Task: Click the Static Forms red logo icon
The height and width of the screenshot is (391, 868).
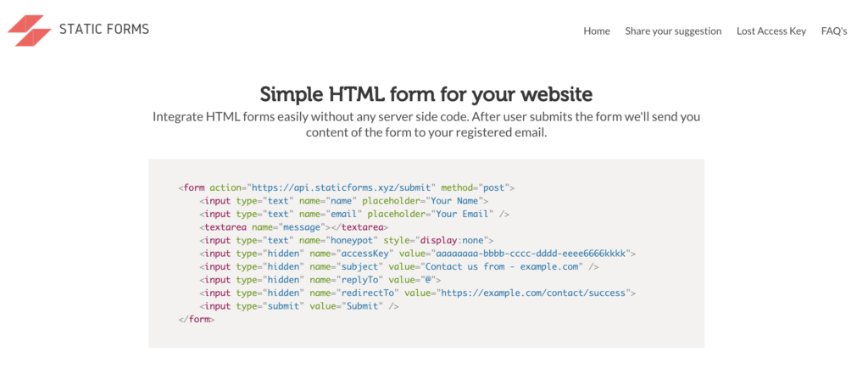Action: [x=29, y=30]
